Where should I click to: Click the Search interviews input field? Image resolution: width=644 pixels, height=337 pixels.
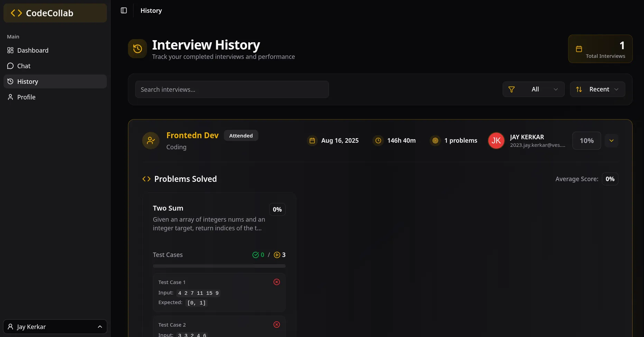coord(232,90)
